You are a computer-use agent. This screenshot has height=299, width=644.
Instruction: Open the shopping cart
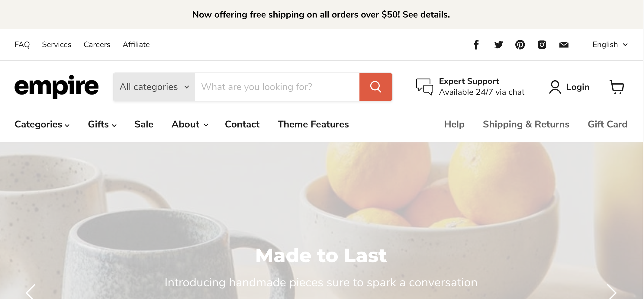point(617,87)
